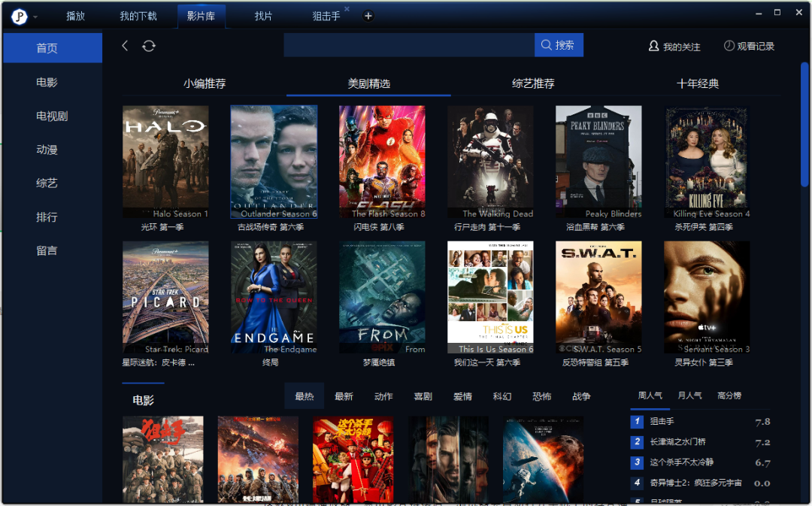Click the title 梦魇绝镇
Image resolution: width=812 pixels, height=506 pixels.
coord(378,362)
